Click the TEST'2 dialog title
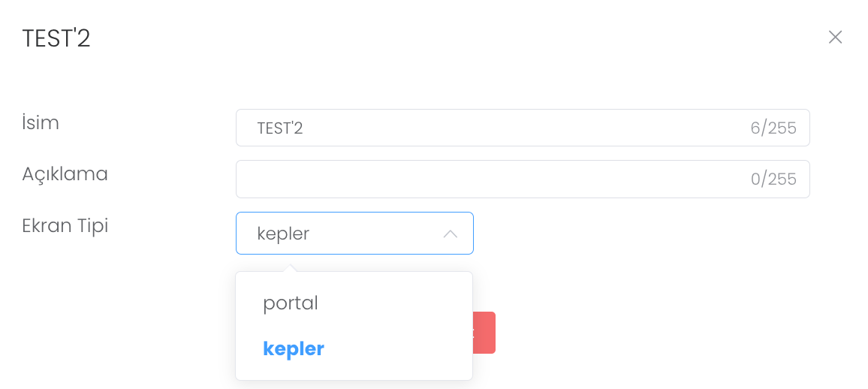The width and height of the screenshot is (868, 389). coord(56,38)
